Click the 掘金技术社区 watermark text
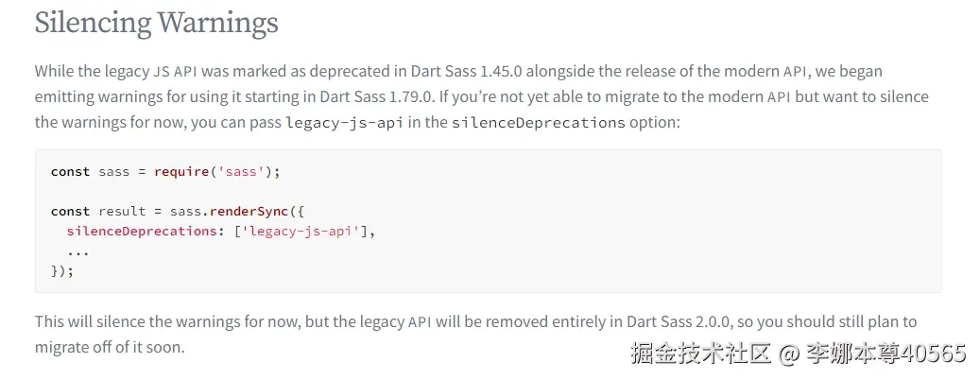The height and width of the screenshot is (380, 980). 700,354
